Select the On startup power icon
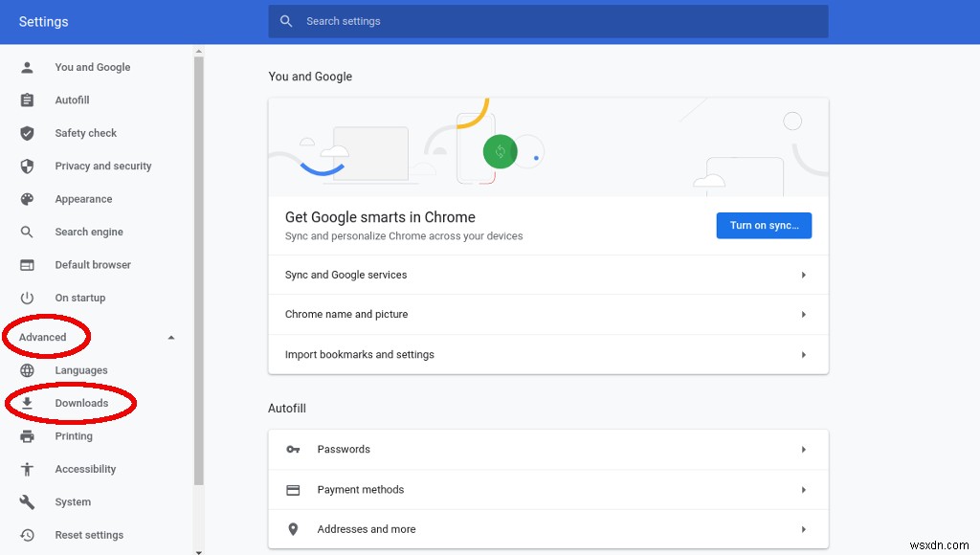 tap(26, 298)
